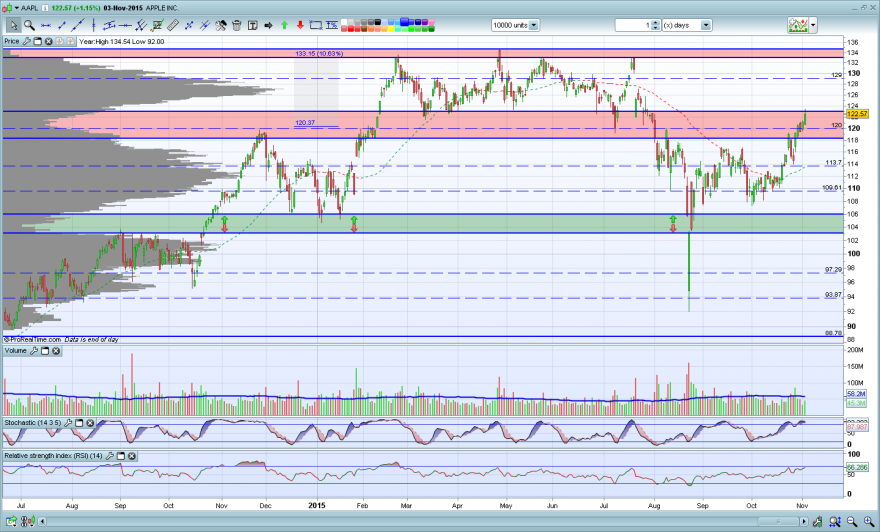
Task: Click the horizontal zoom fit icon
Action: [x=835, y=521]
